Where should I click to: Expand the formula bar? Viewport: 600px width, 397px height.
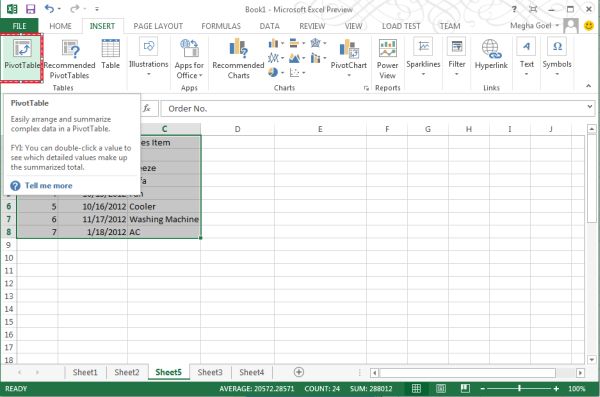click(590, 107)
